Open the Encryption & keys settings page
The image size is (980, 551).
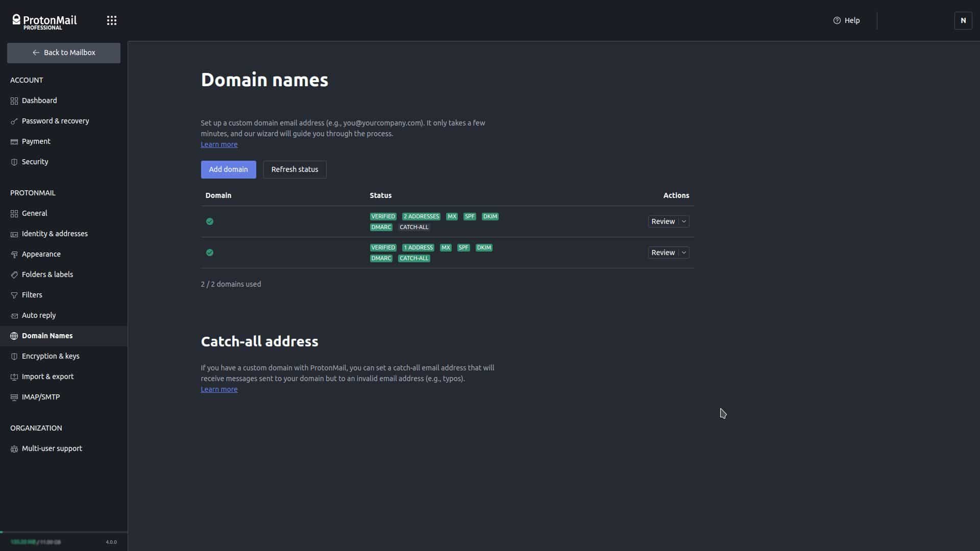coord(50,356)
